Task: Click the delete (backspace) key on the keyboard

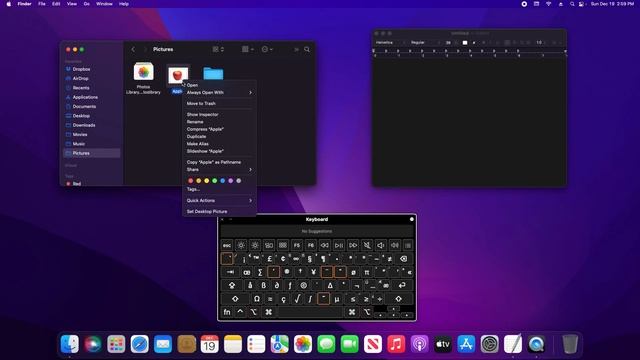Action: point(403,259)
